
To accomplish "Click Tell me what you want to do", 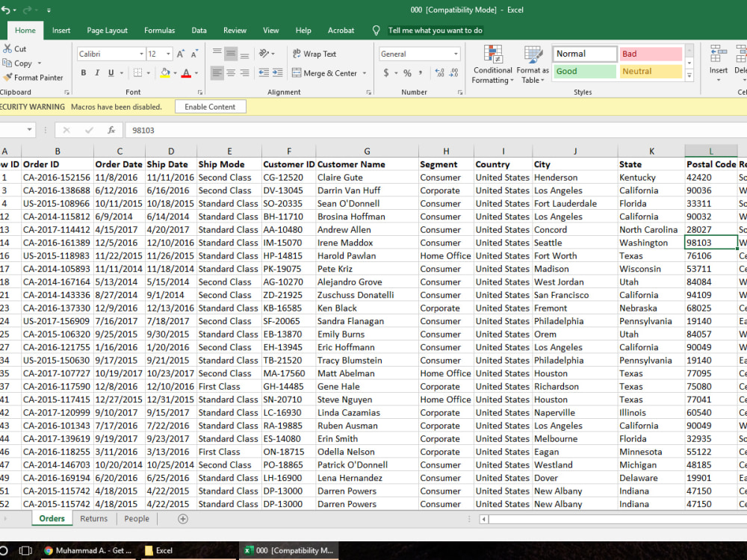I will click(435, 31).
